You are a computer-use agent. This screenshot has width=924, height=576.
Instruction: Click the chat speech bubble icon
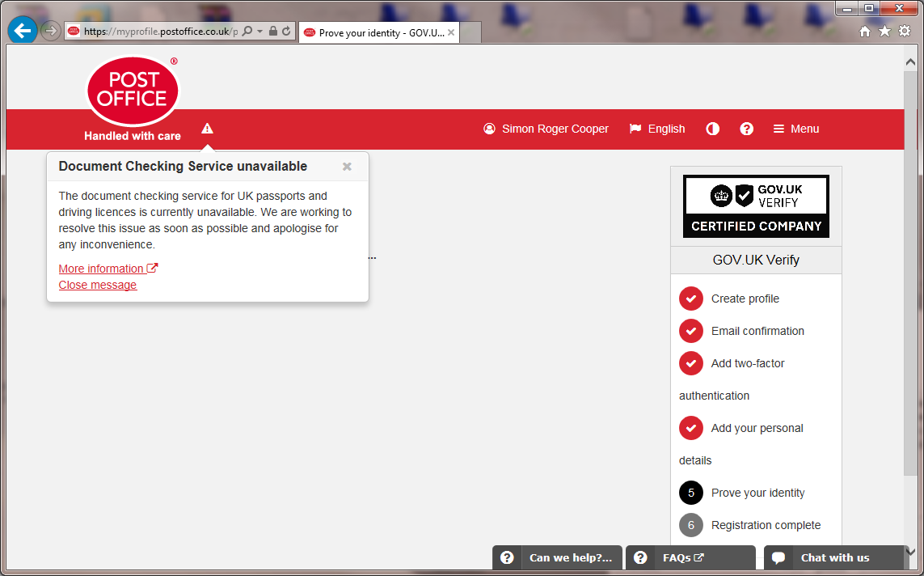tap(778, 557)
